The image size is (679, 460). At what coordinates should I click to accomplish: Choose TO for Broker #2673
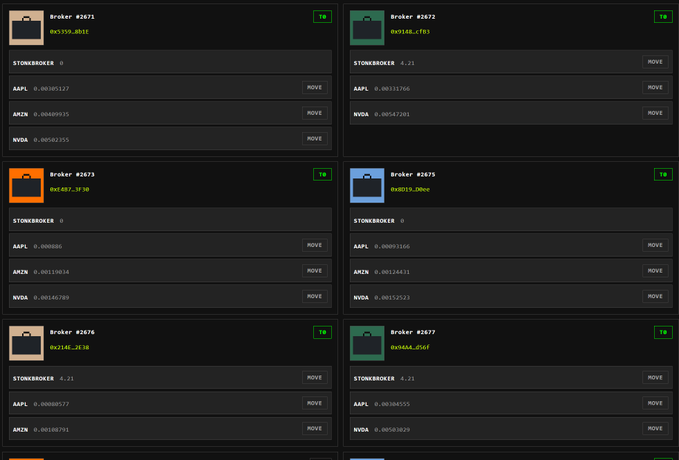(323, 175)
